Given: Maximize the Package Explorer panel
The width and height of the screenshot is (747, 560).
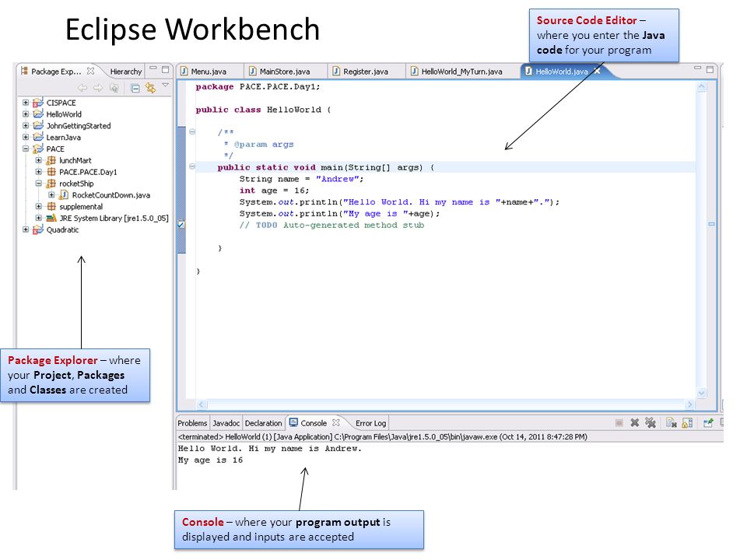Looking at the screenshot, I should (165, 69).
